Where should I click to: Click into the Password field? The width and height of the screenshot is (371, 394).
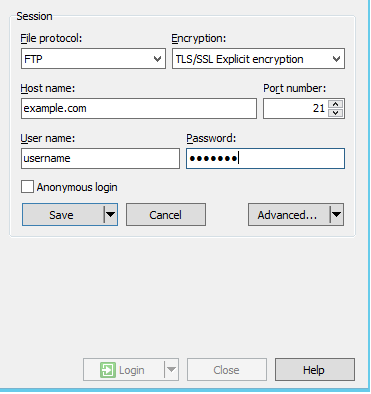click(265, 158)
